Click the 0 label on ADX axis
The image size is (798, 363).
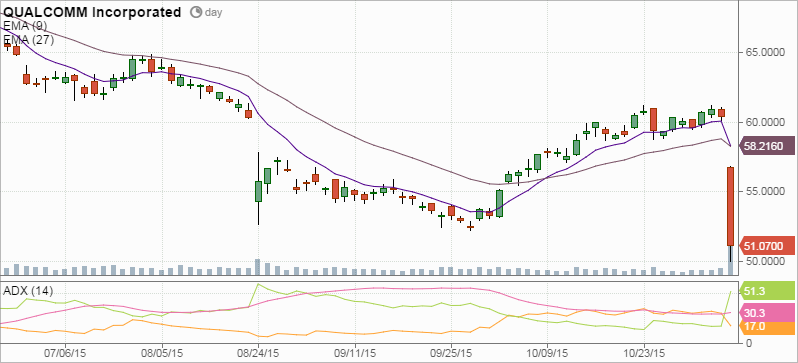pyautogui.click(x=748, y=343)
